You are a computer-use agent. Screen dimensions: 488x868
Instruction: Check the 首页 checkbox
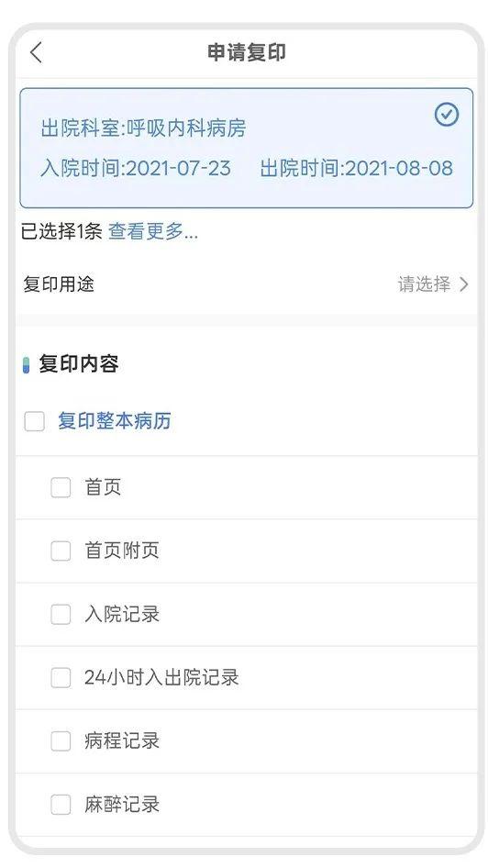coord(61,488)
